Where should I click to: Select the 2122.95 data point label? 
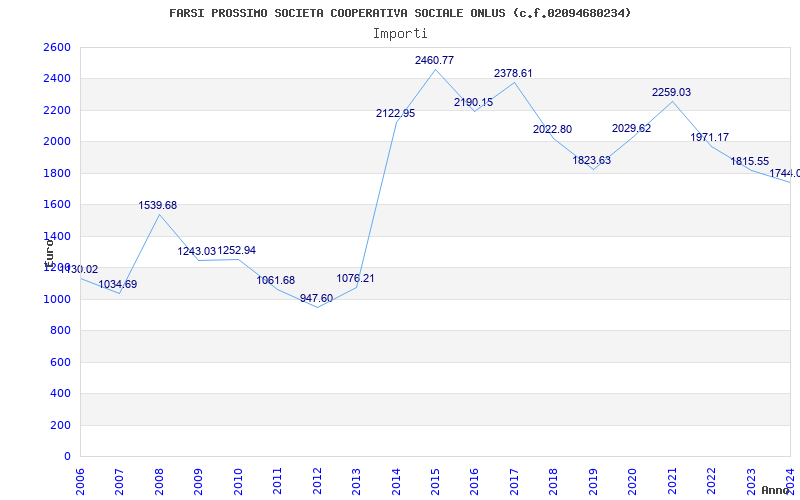tap(395, 114)
